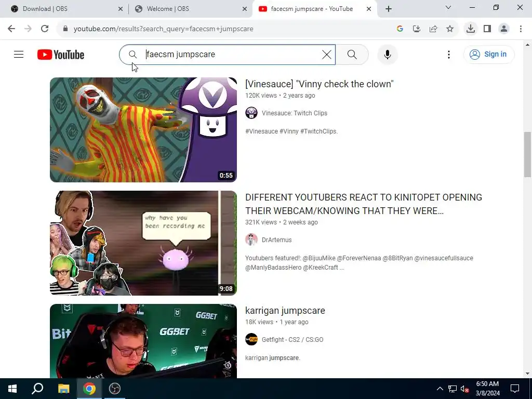This screenshot has height=399, width=532.
Task: Open Vinny check the clown thumbnail
Action: (x=143, y=129)
